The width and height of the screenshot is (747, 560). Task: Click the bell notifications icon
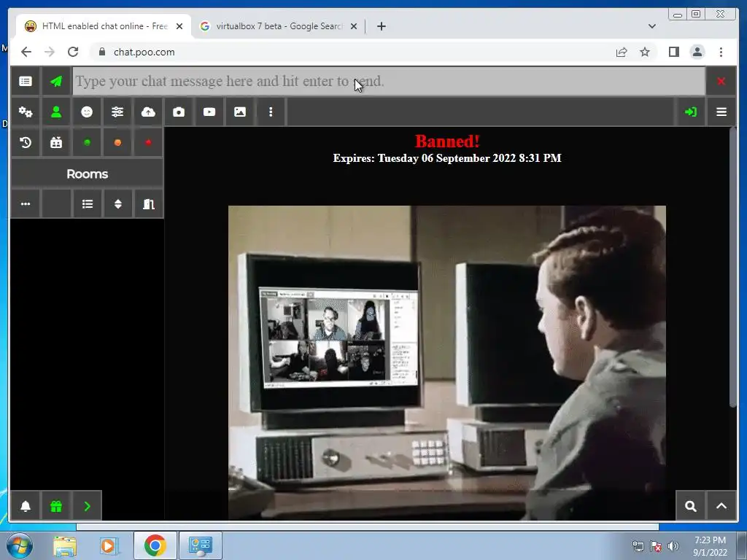[x=26, y=506]
